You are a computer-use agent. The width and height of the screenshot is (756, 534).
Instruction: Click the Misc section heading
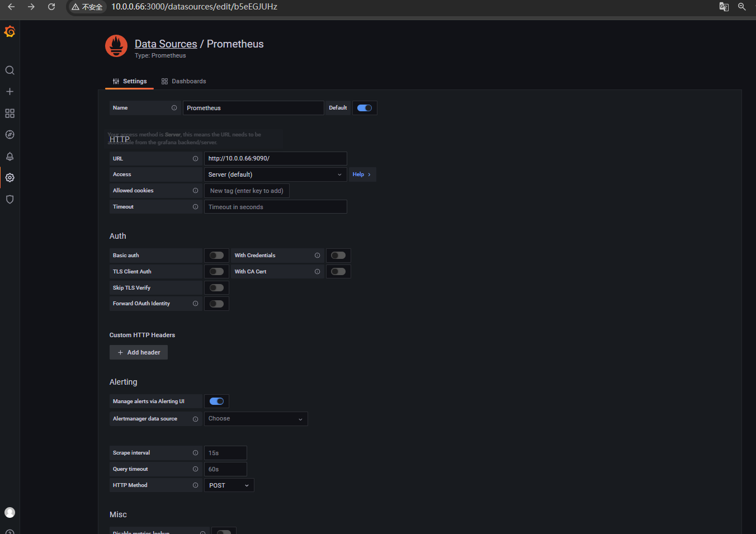[118, 515]
